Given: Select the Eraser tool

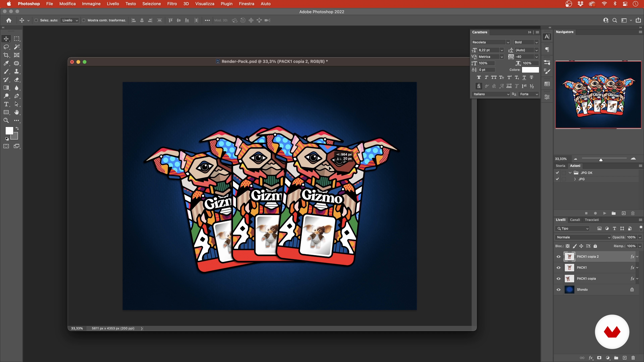Looking at the screenshot, I should pyautogui.click(x=17, y=80).
